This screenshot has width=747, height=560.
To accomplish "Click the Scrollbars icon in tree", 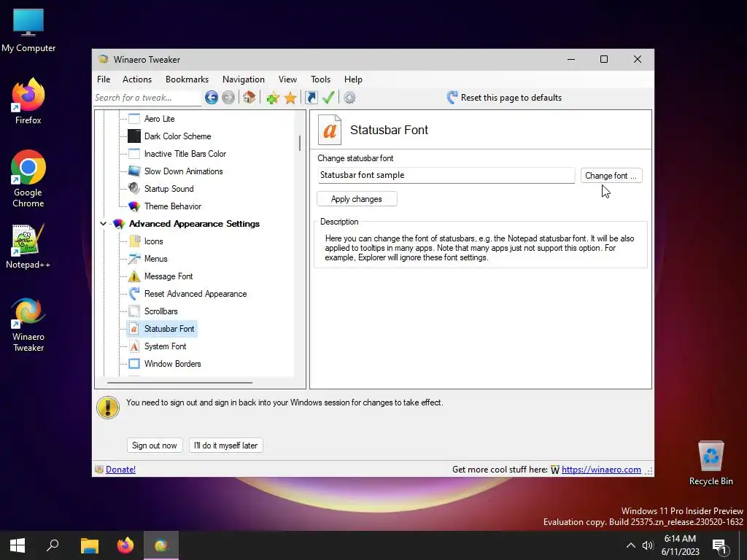I will (x=134, y=311).
